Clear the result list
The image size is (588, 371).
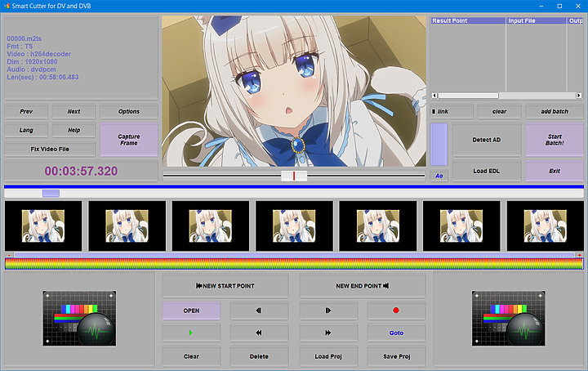[499, 111]
